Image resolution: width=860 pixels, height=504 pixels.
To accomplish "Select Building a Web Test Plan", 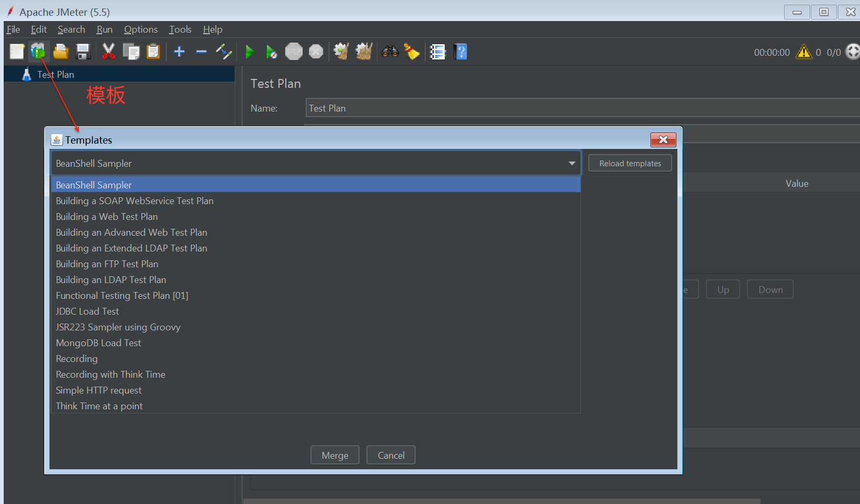I will pyautogui.click(x=316, y=216).
